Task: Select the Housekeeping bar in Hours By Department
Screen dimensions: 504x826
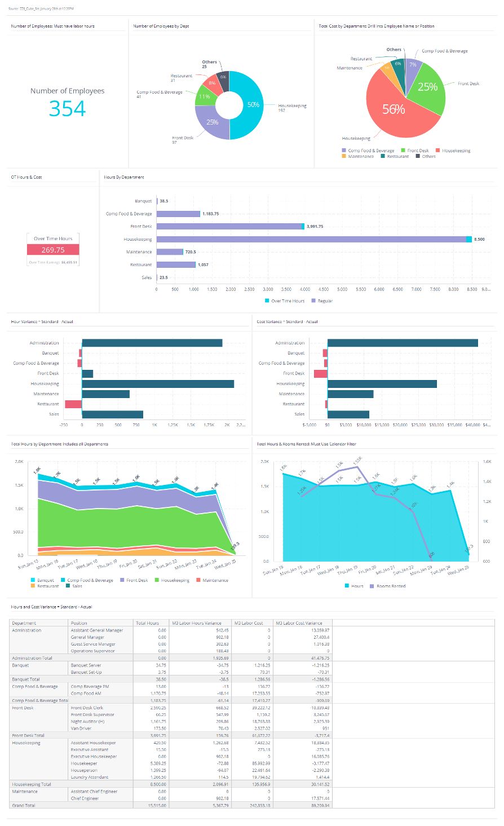Action: (314, 239)
